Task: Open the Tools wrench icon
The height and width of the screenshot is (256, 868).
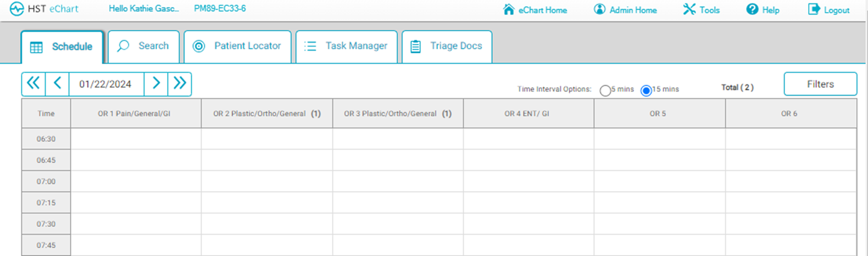Action: tap(689, 10)
